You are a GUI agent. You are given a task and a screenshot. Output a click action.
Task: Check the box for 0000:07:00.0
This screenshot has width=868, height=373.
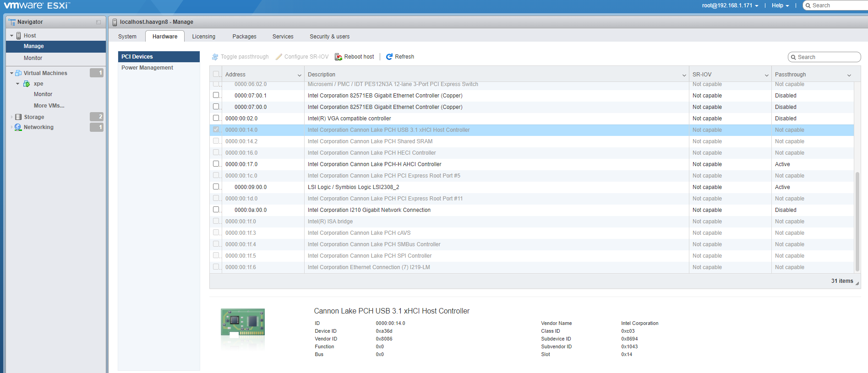click(216, 107)
